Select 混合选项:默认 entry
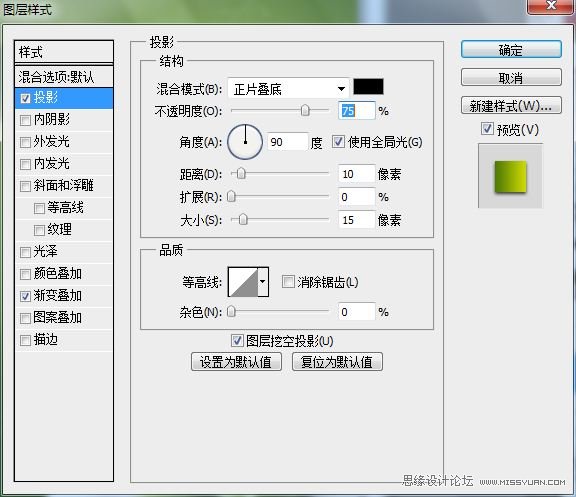 point(64,77)
